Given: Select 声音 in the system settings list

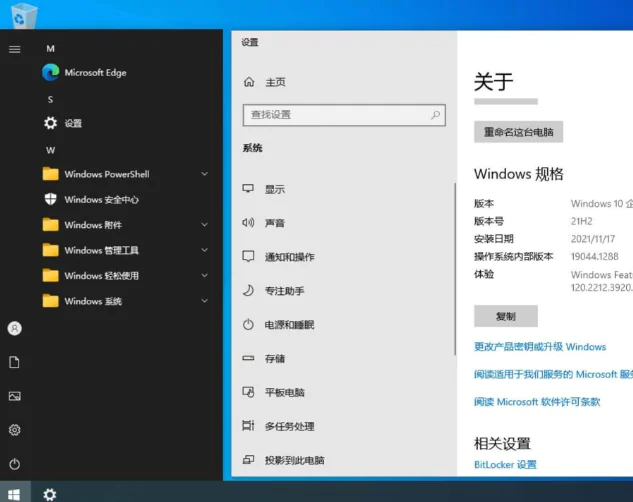Looking at the screenshot, I should coord(275,223).
